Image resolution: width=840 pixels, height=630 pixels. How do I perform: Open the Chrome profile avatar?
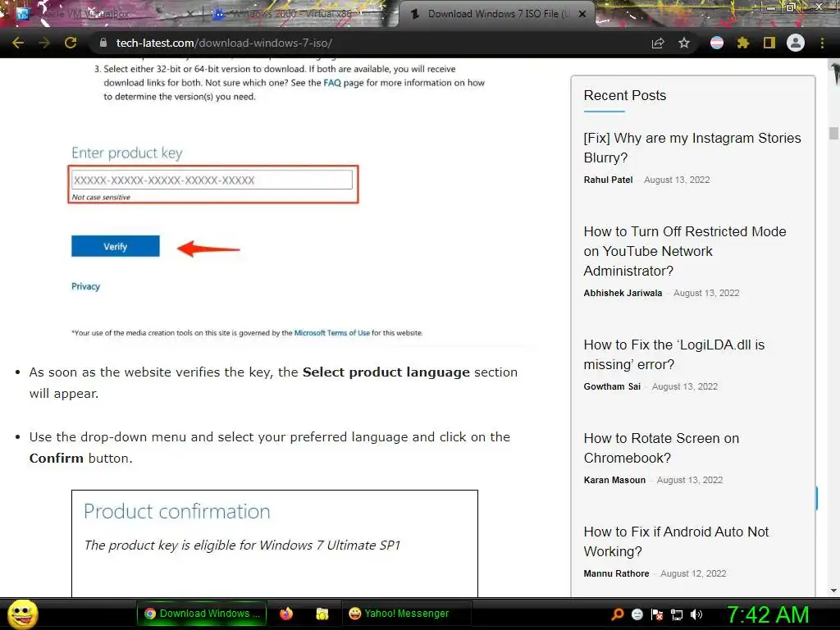pyautogui.click(x=796, y=43)
